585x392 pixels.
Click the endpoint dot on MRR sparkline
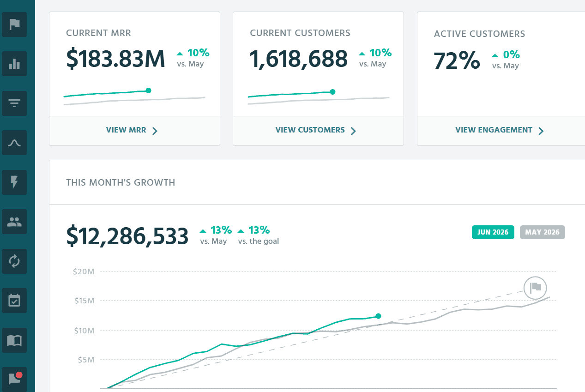coord(148,90)
